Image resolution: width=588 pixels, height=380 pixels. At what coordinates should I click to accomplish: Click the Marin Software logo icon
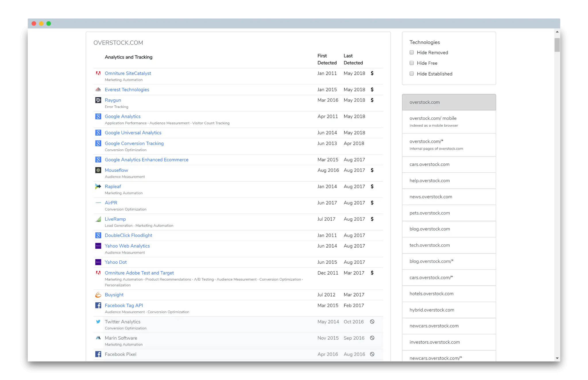click(98, 338)
